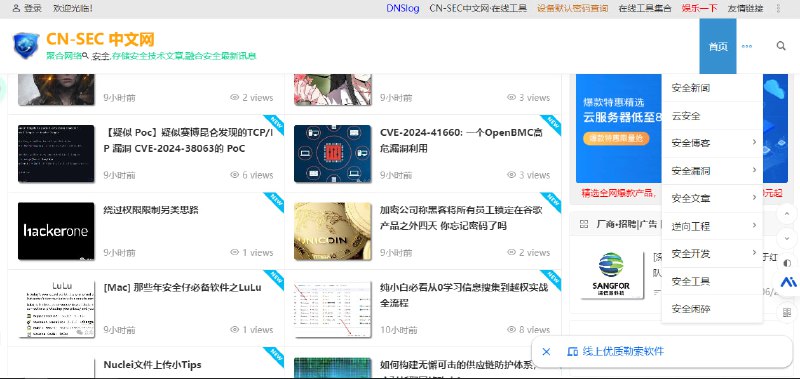Click the QR code floating button
This screenshot has width=800, height=379.
[x=787, y=312]
